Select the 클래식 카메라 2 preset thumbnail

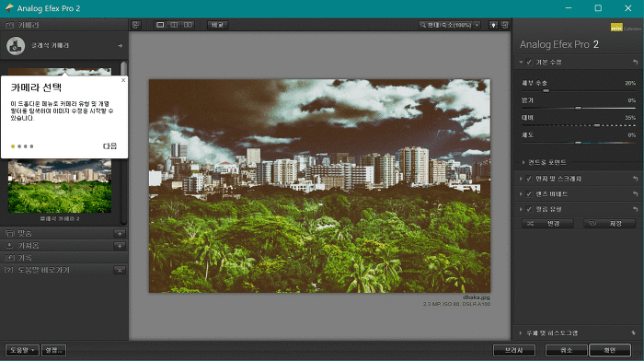[60, 186]
